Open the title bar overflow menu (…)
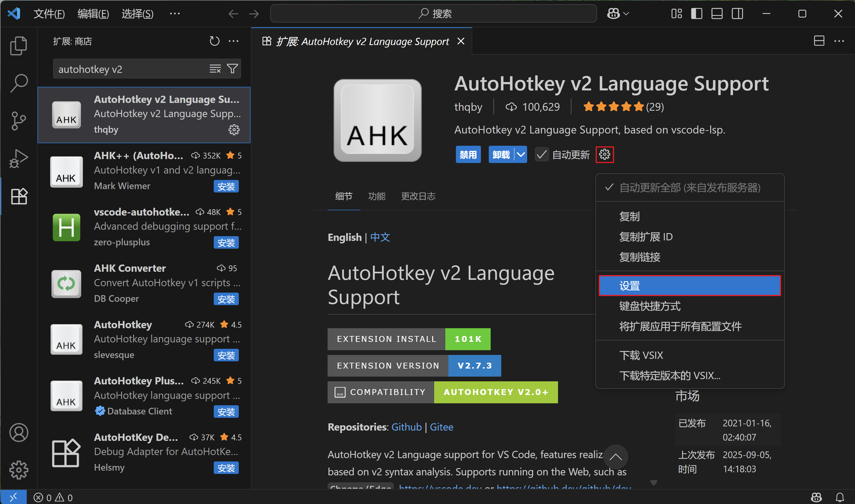The height and width of the screenshot is (504, 855). pos(175,14)
